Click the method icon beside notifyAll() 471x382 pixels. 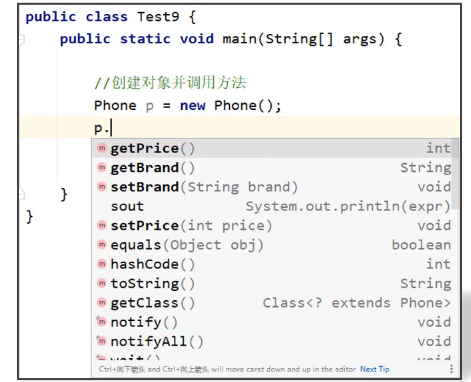pos(101,341)
